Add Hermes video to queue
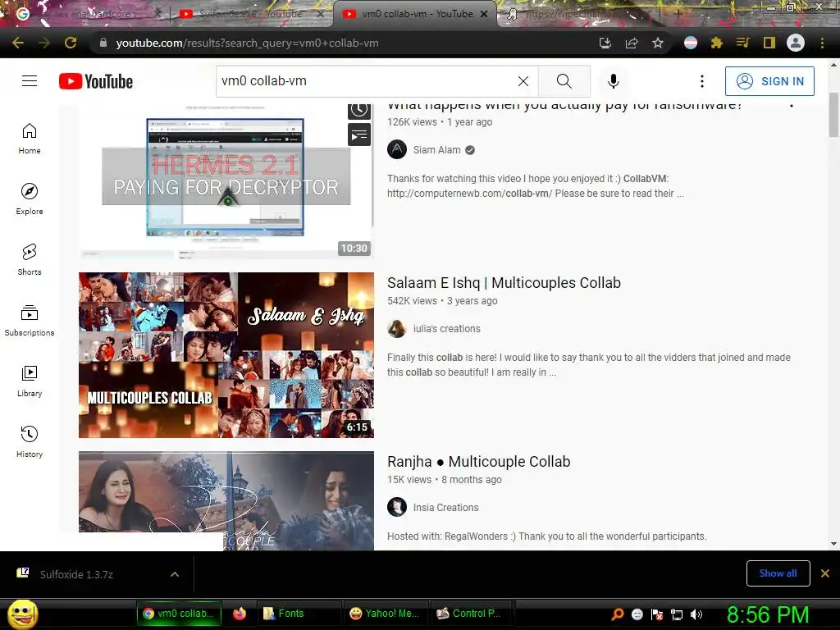Image resolution: width=840 pixels, height=630 pixels. coord(359,135)
